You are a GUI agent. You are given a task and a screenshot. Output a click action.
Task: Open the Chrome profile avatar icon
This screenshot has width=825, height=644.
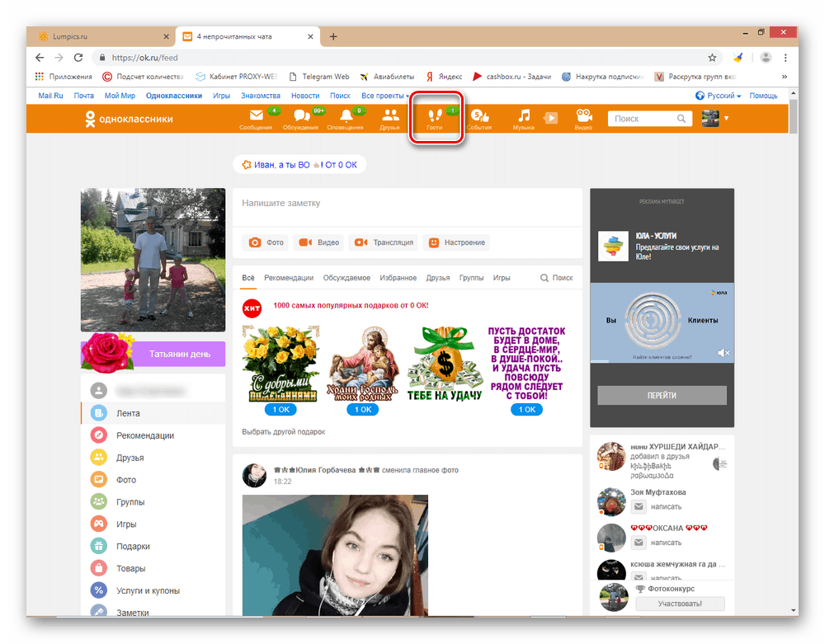(x=766, y=58)
